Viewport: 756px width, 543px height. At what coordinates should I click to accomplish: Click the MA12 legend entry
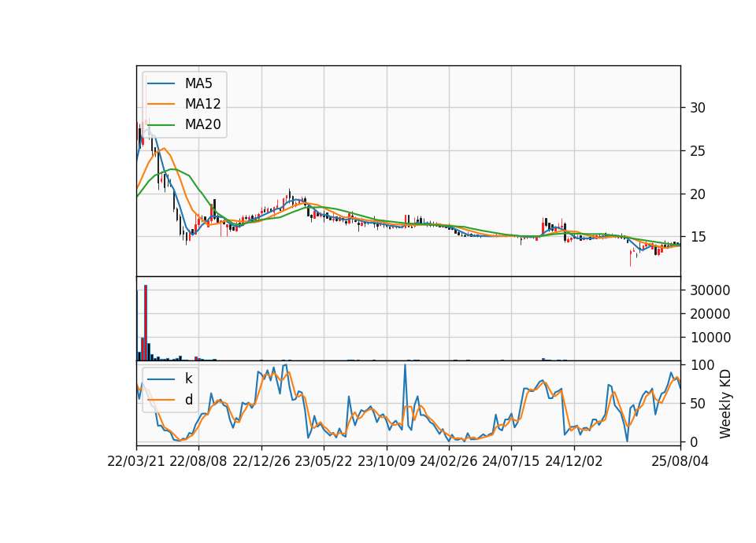coord(183,104)
